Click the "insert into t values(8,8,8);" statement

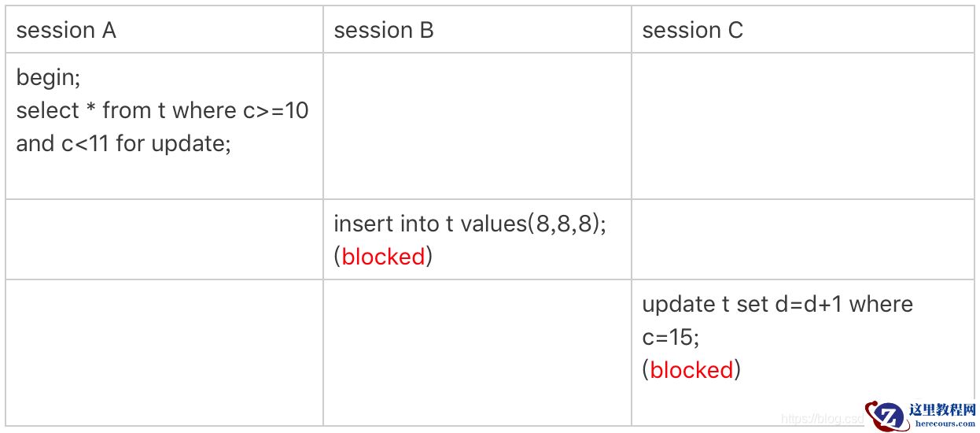coord(470,224)
